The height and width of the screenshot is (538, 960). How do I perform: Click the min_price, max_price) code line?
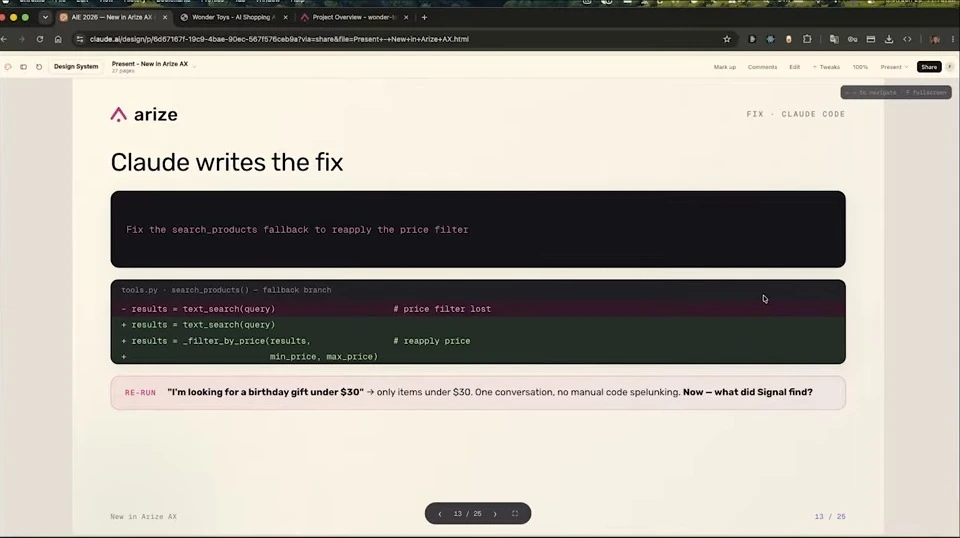(x=324, y=357)
